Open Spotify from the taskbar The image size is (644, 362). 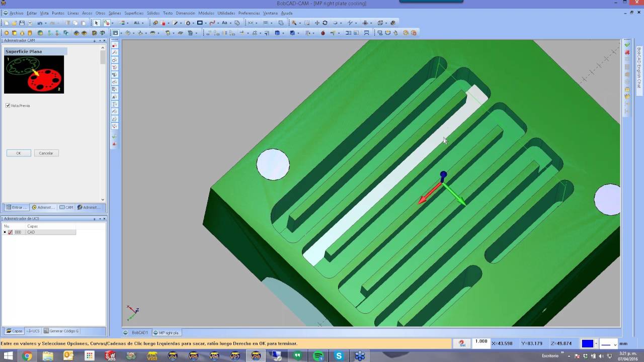click(x=318, y=356)
